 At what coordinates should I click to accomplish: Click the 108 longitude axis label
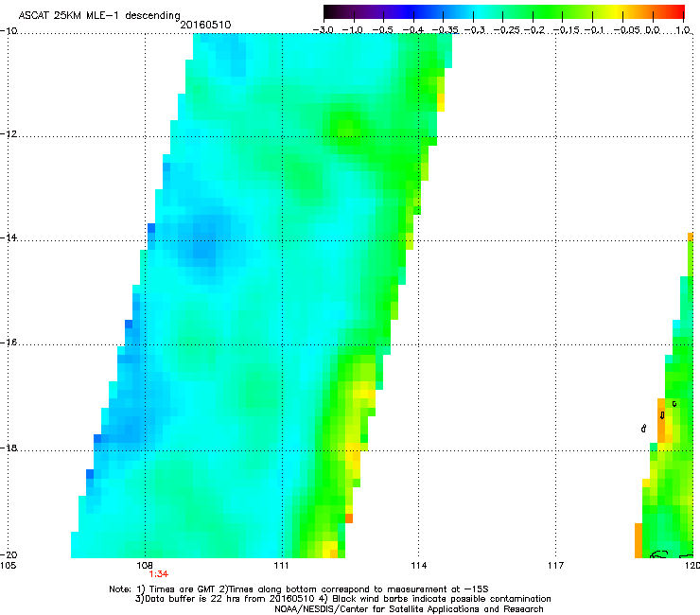145,566
